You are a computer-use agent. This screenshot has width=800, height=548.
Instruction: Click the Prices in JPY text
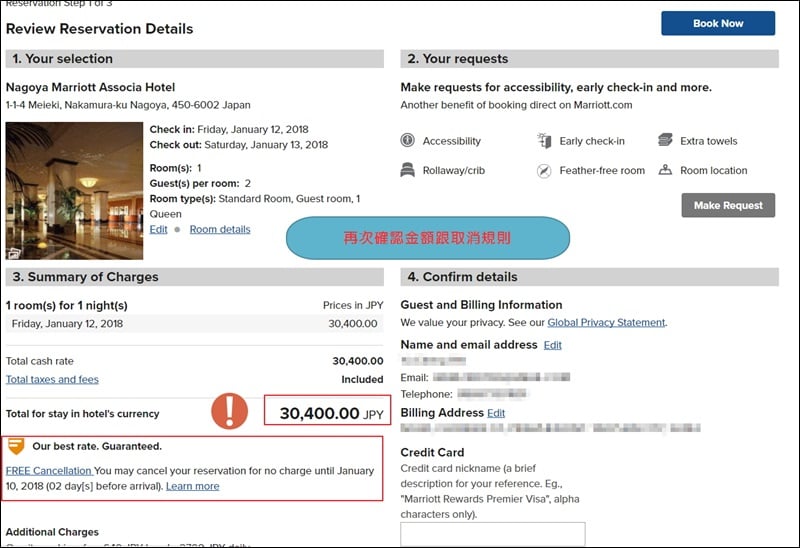[353, 306]
